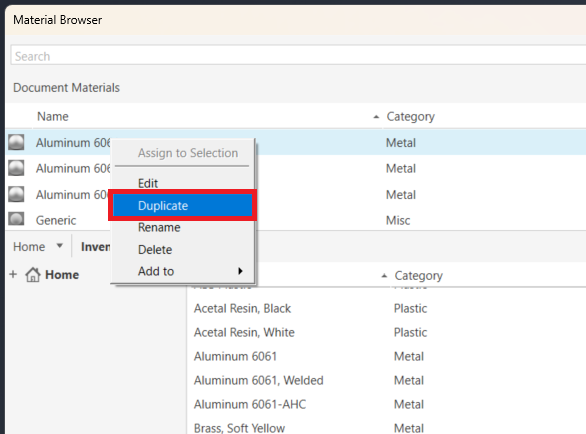Sort library list by Category header

click(x=418, y=276)
